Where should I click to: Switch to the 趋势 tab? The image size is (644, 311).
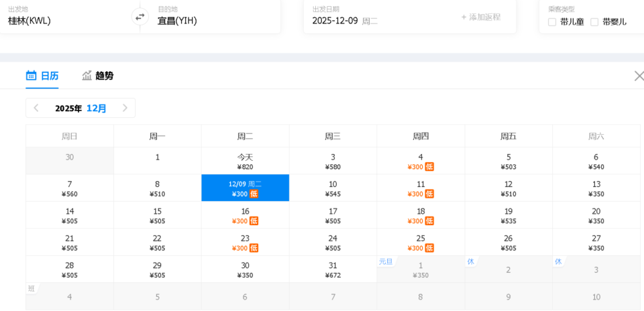pyautogui.click(x=104, y=76)
